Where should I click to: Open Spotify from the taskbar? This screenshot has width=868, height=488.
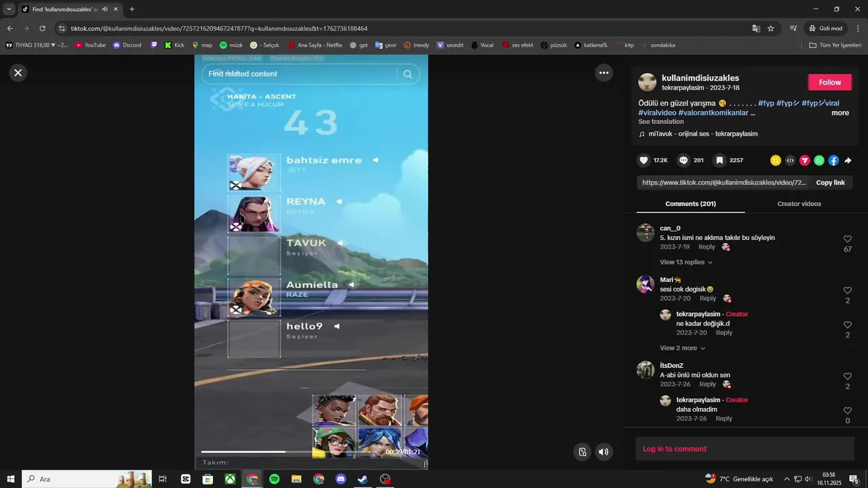tap(275, 479)
